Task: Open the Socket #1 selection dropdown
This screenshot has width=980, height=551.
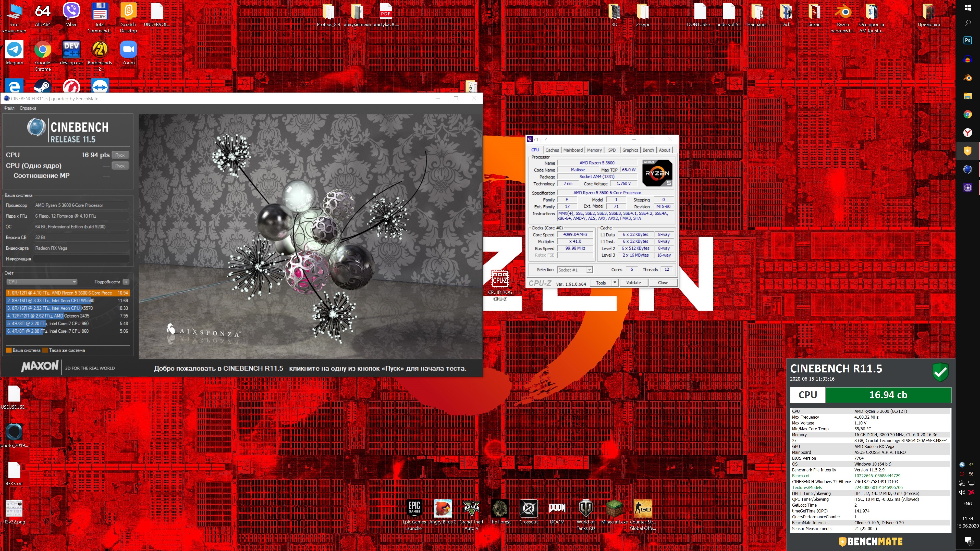Action: [575, 270]
